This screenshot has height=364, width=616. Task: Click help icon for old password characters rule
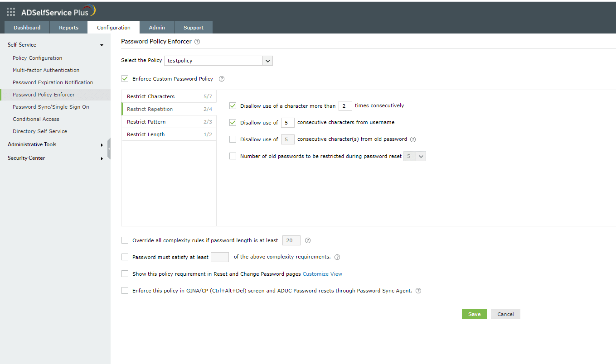(412, 139)
